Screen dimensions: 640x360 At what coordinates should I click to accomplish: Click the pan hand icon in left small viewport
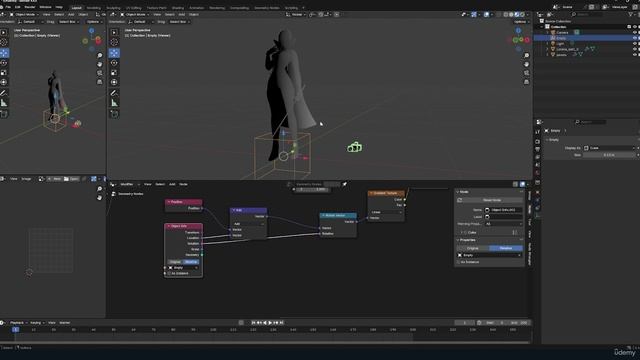click(x=100, y=64)
